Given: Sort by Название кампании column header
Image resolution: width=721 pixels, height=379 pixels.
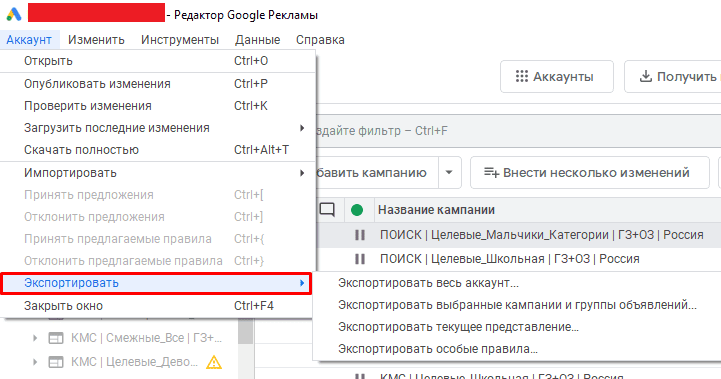Looking at the screenshot, I should (x=436, y=210).
